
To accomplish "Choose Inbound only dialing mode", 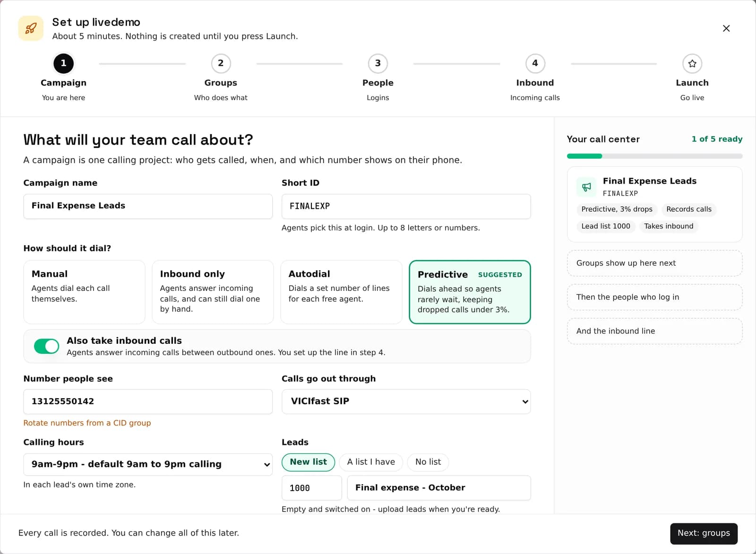I will [x=213, y=292].
